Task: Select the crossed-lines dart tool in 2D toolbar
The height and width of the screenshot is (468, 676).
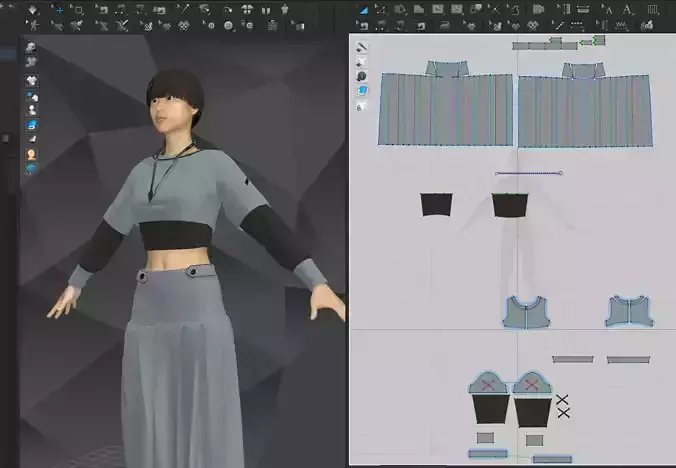Action: (494, 9)
